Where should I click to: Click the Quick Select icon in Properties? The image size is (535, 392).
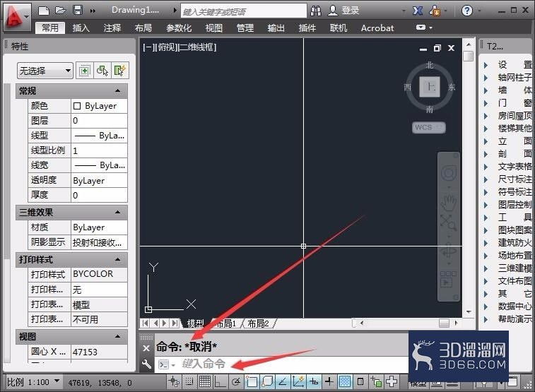tap(120, 71)
